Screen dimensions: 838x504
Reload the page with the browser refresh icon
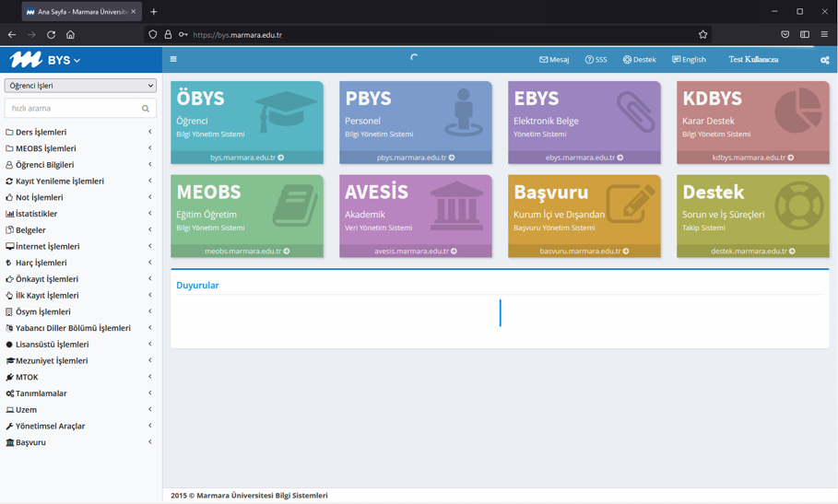tap(52, 35)
